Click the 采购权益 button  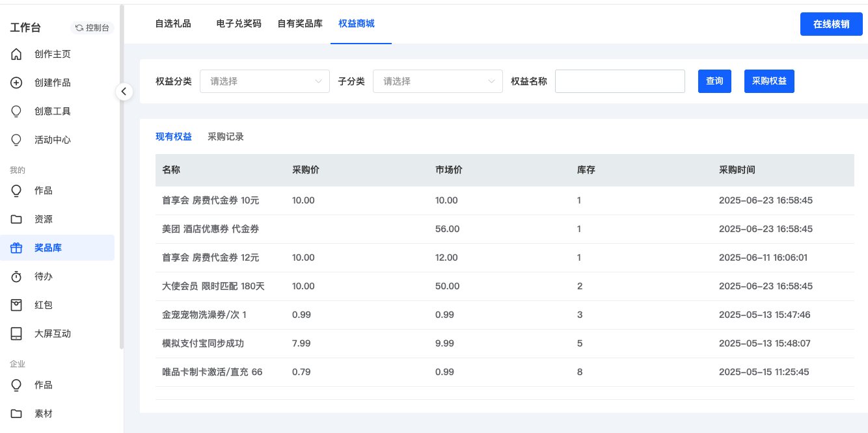769,81
